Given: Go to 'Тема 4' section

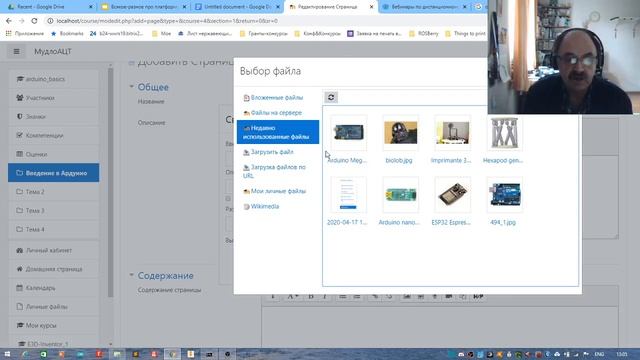Looking at the screenshot, I should (x=53, y=229).
